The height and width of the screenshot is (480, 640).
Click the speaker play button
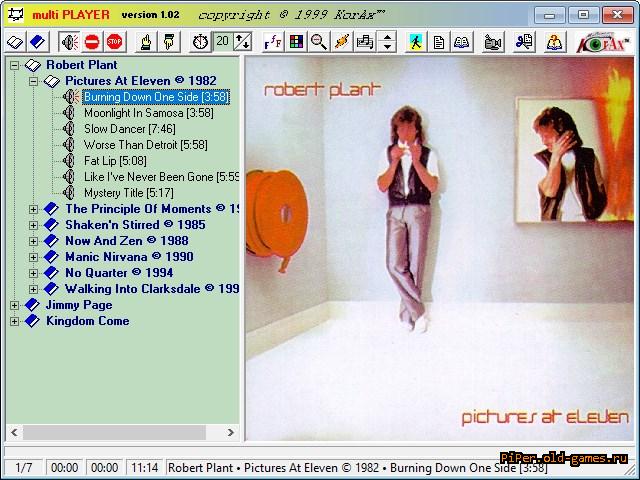pyautogui.click(x=69, y=42)
